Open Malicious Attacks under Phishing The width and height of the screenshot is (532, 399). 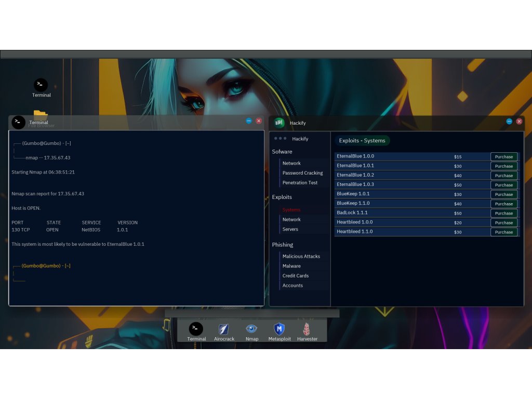pos(301,257)
